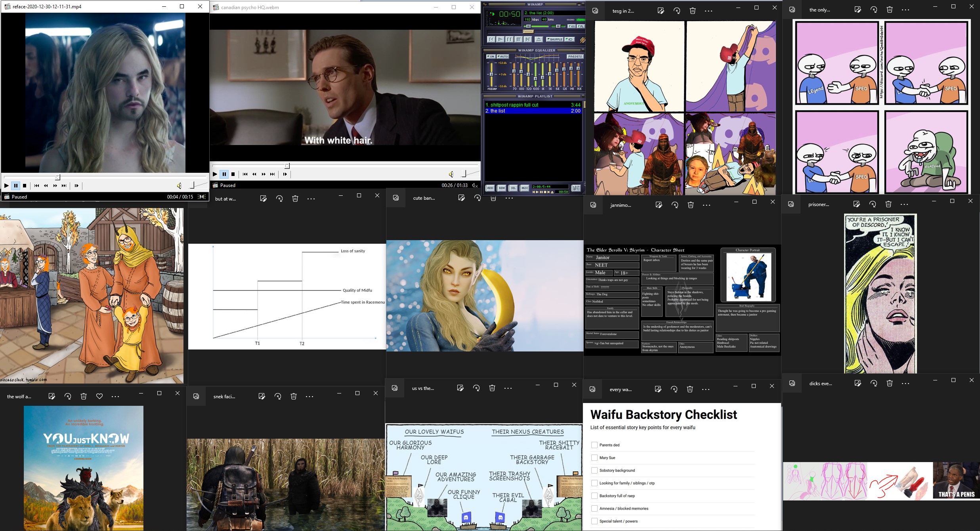
Task: Select playlist entry 2. the list
Action: [x=533, y=111]
